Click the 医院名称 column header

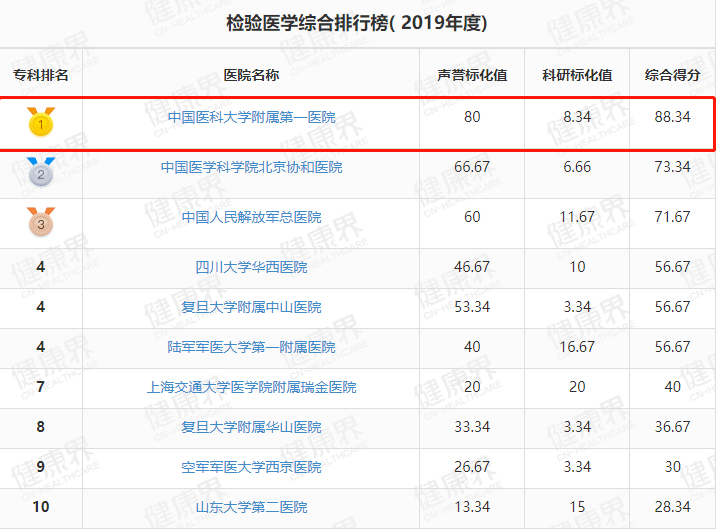click(251, 75)
